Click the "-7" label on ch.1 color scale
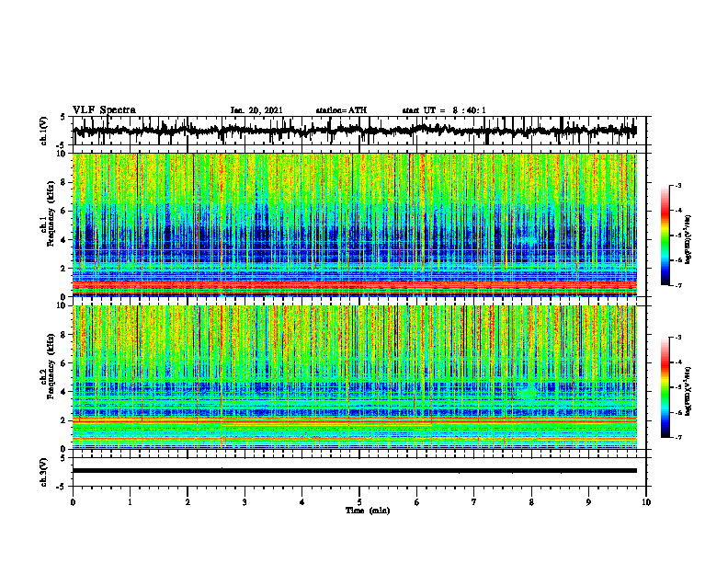Screen dimensions: 728x563 677,285
